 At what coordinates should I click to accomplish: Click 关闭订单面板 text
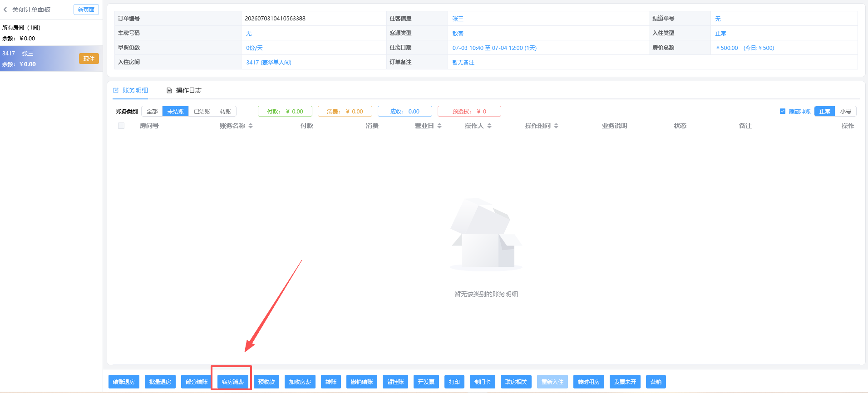point(31,10)
